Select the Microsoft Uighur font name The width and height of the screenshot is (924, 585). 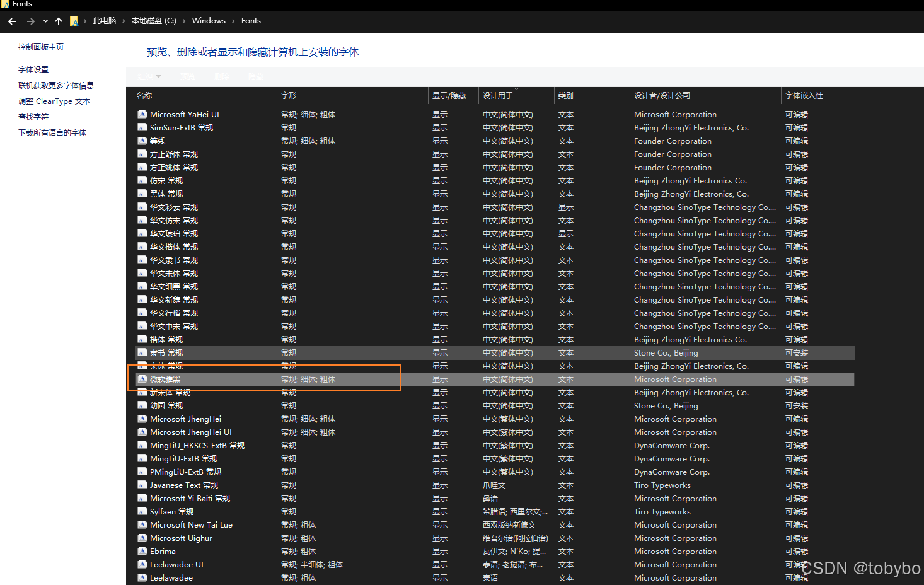click(x=182, y=538)
